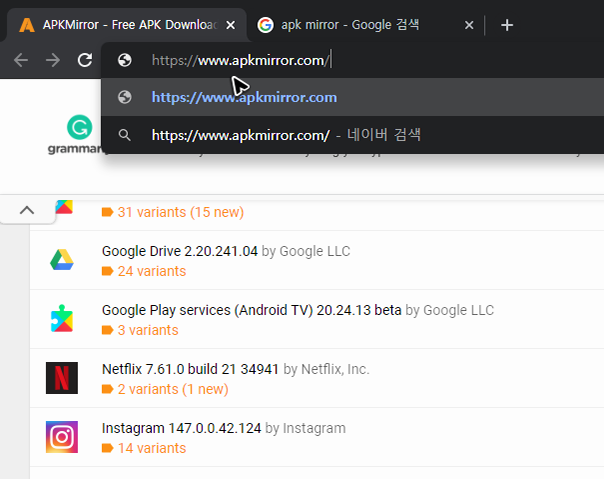Collapse using the up chevron button
This screenshot has width=604, height=479.
pos(27,210)
